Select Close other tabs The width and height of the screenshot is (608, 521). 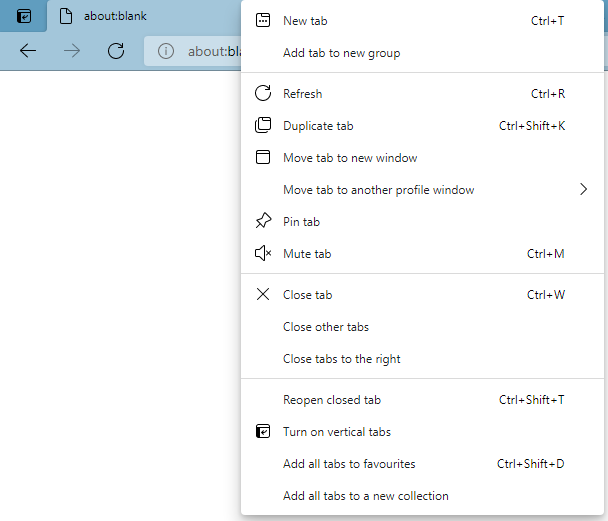click(x=326, y=327)
